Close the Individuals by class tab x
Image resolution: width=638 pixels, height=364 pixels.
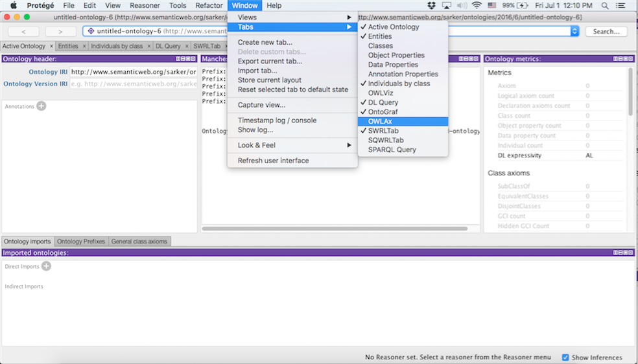(x=149, y=47)
